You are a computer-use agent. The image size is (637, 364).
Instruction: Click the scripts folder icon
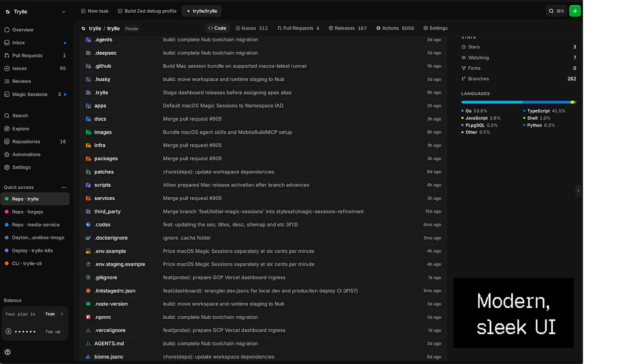(x=88, y=185)
